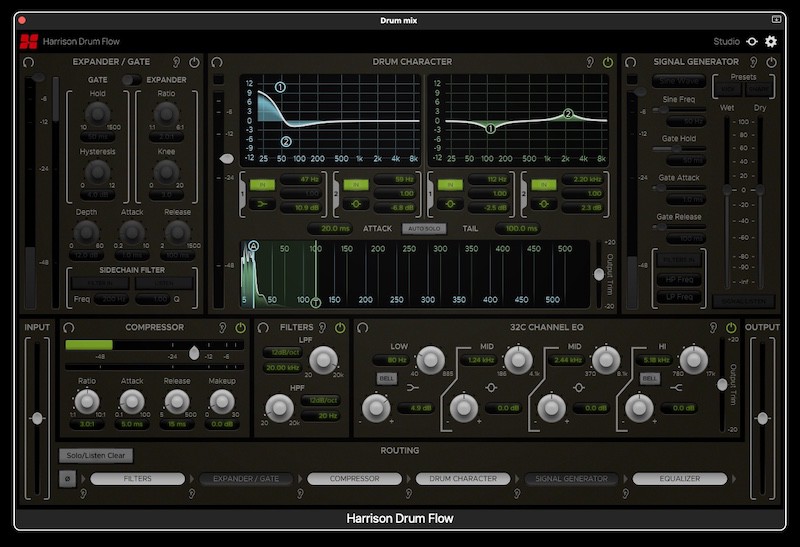Open the LPF 12dB/oct slope selector
The height and width of the screenshot is (547, 800).
[282, 352]
